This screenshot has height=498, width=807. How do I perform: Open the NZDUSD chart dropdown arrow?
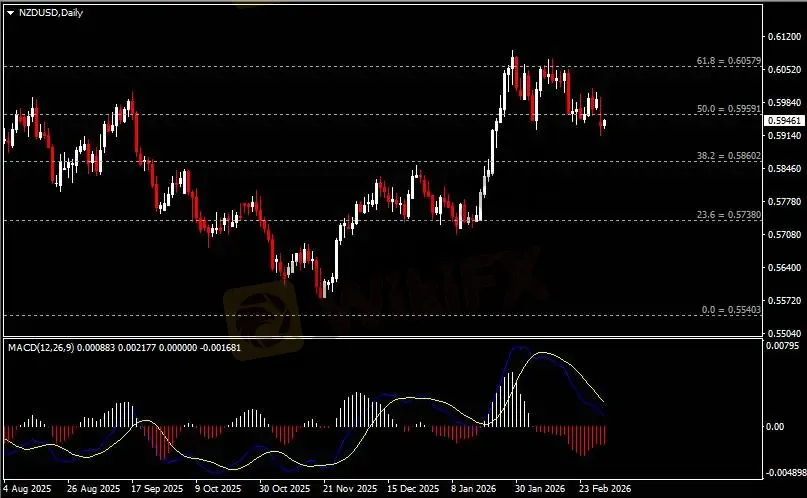(10, 13)
